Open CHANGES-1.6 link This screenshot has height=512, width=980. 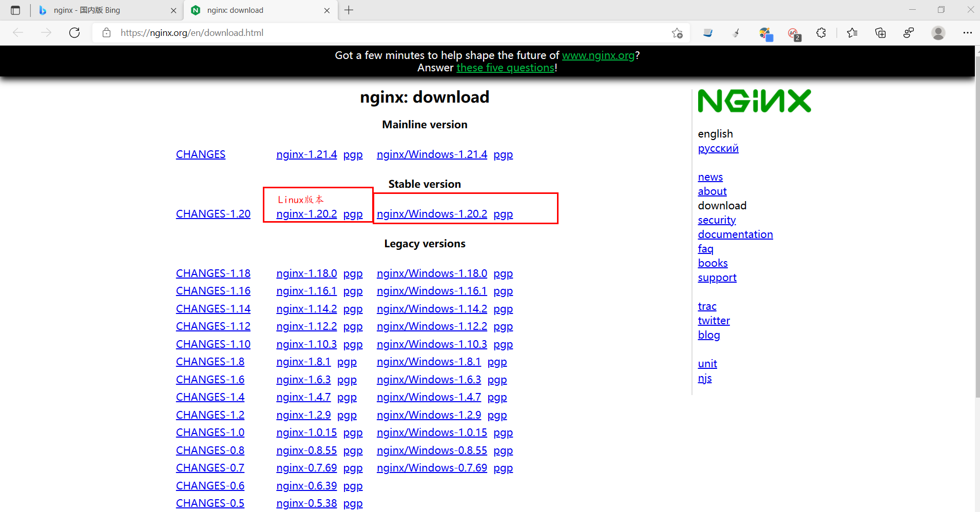[210, 380]
